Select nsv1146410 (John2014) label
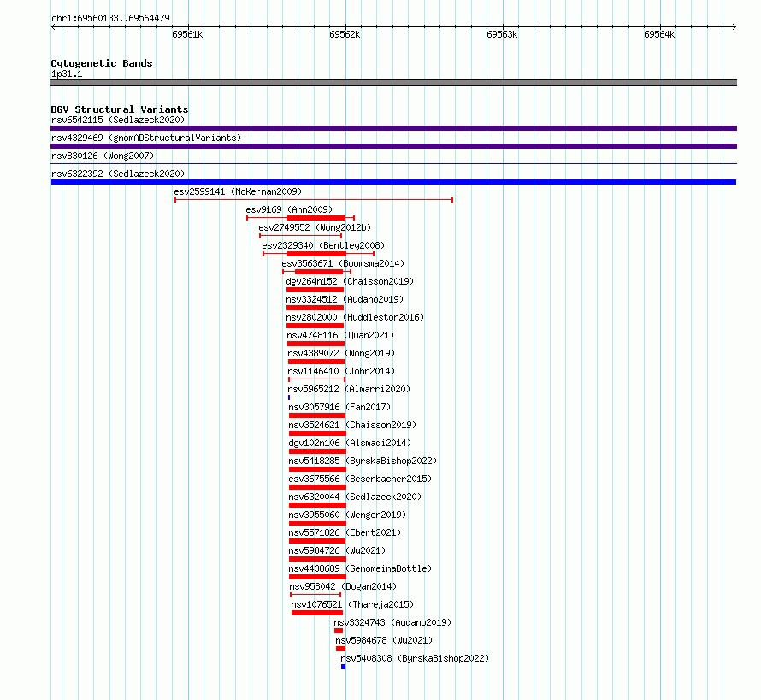 tap(341, 371)
